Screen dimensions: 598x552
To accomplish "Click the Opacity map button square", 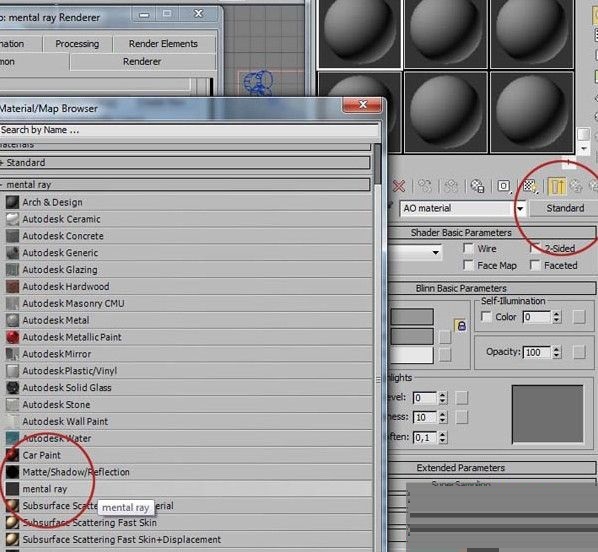I will (x=579, y=352).
